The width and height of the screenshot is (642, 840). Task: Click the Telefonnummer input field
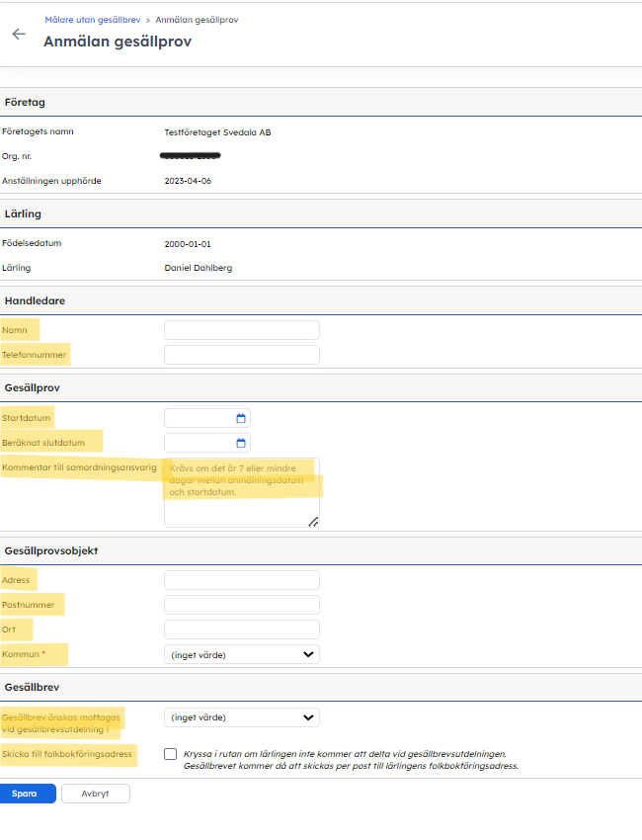(241, 355)
